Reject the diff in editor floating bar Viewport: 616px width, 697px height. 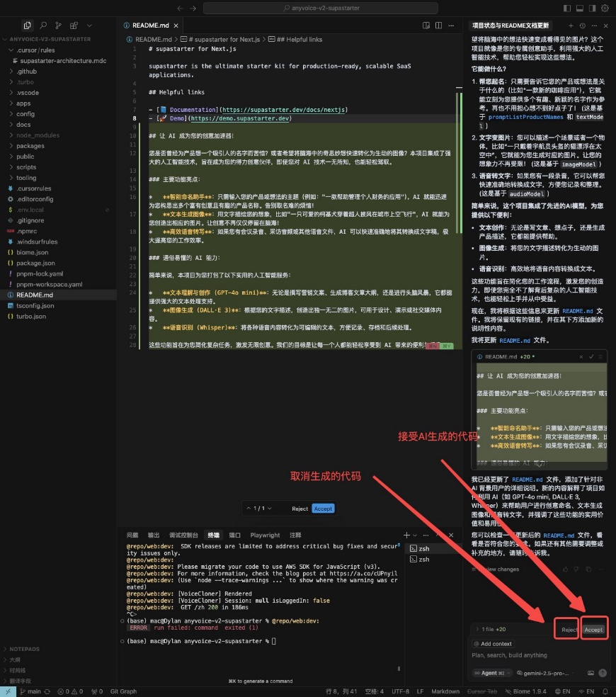pyautogui.click(x=300, y=509)
